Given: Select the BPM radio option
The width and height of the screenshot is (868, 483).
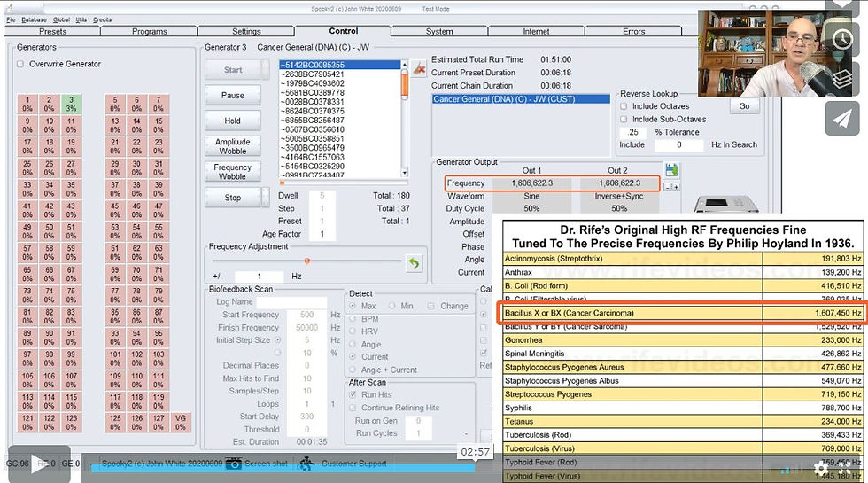Looking at the screenshot, I should coord(353,319).
